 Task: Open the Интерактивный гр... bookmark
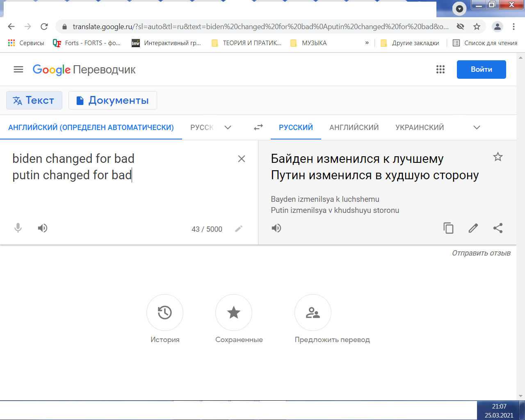166,43
